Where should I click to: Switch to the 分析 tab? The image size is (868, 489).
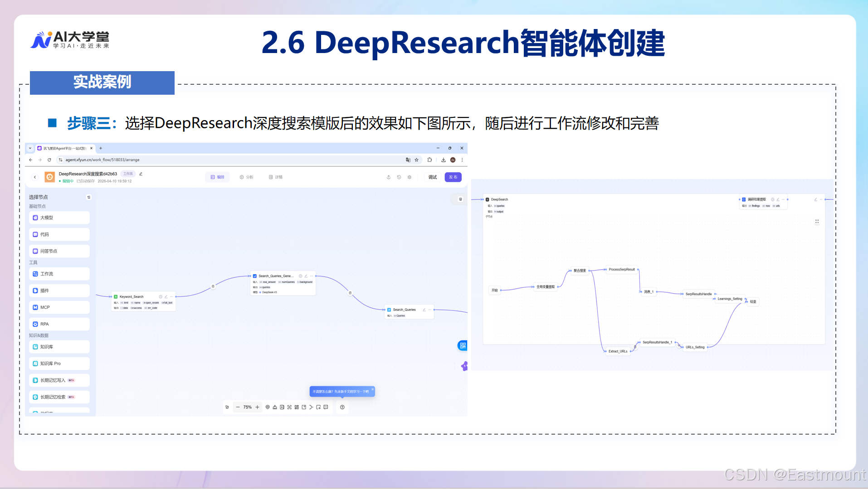pos(247,177)
